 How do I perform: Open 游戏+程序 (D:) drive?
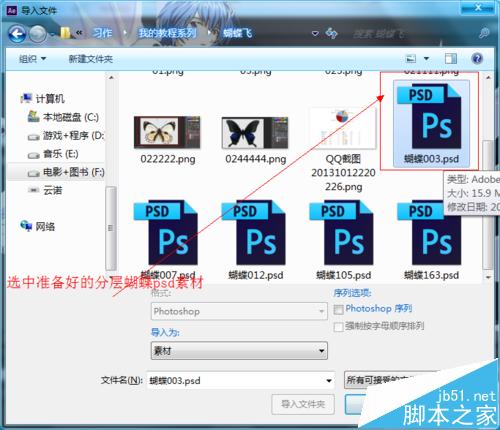66,135
